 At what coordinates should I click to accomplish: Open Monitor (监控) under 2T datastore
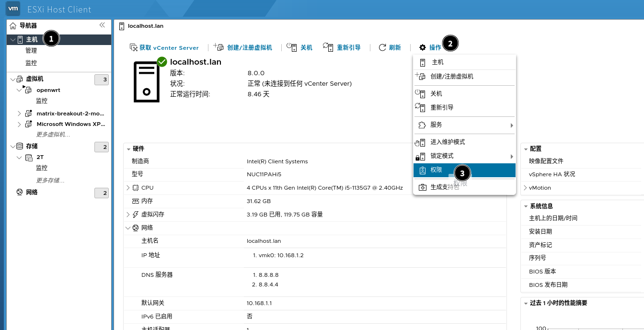[42, 168]
